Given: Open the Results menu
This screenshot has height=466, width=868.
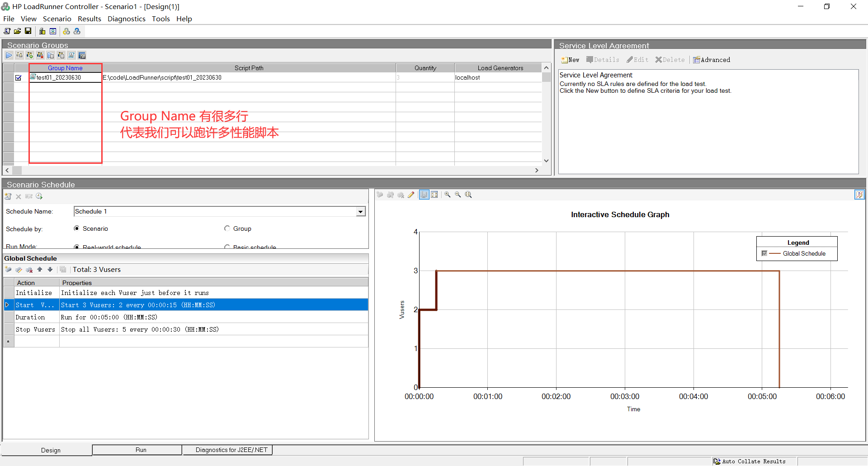Looking at the screenshot, I should coord(90,19).
